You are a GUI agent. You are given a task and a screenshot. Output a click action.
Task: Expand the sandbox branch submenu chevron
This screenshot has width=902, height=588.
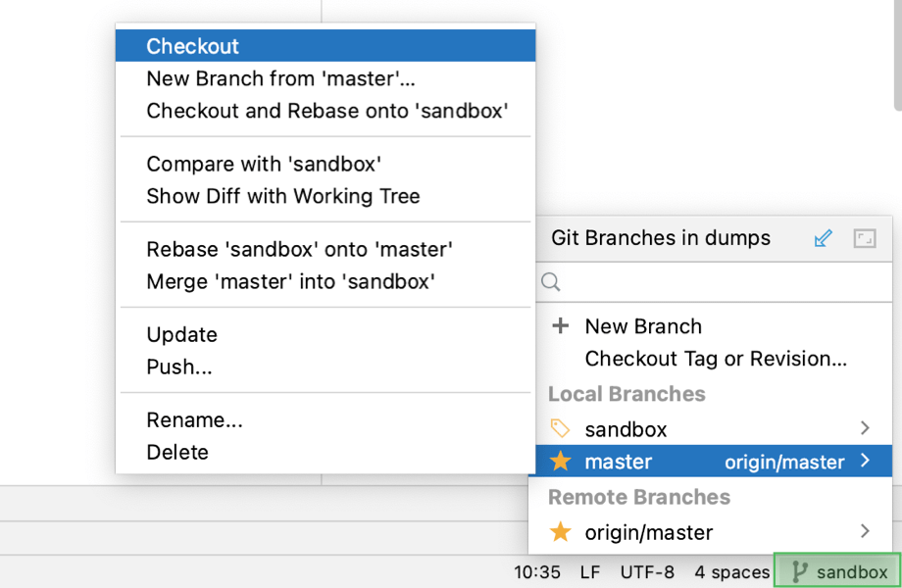[865, 427]
